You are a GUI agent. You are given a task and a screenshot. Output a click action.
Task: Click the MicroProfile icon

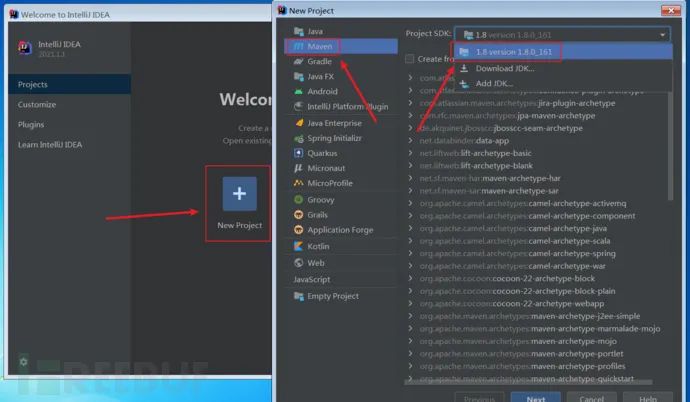[x=299, y=183]
